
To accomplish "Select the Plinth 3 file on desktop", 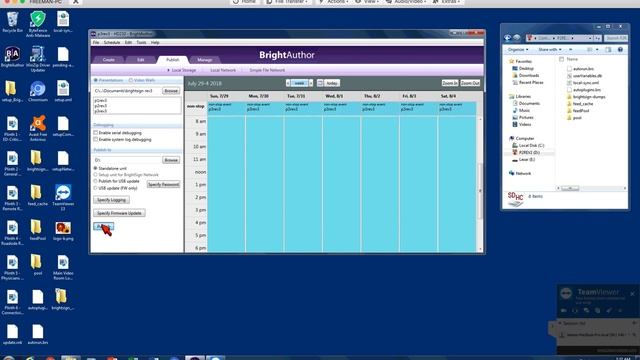I will [12, 198].
